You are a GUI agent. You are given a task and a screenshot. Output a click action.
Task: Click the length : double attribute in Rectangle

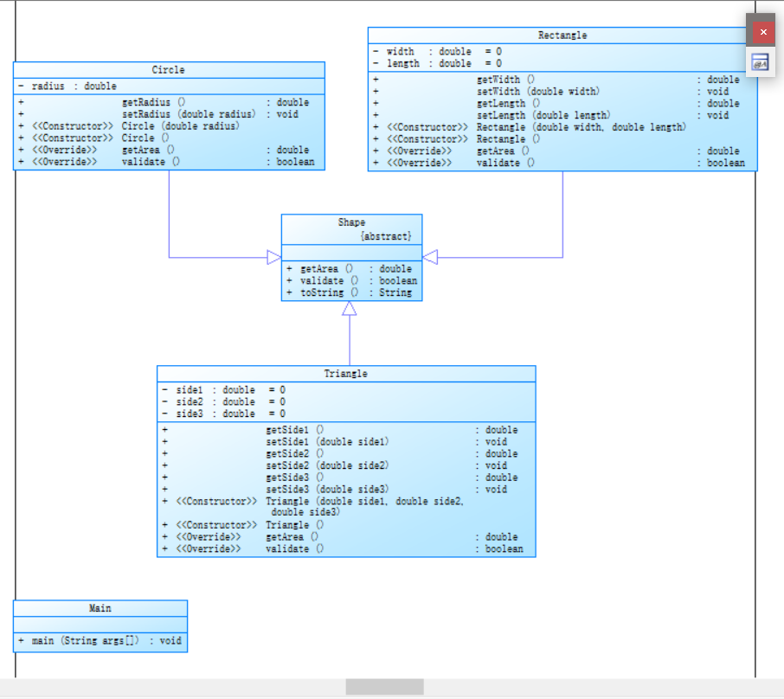[438, 64]
